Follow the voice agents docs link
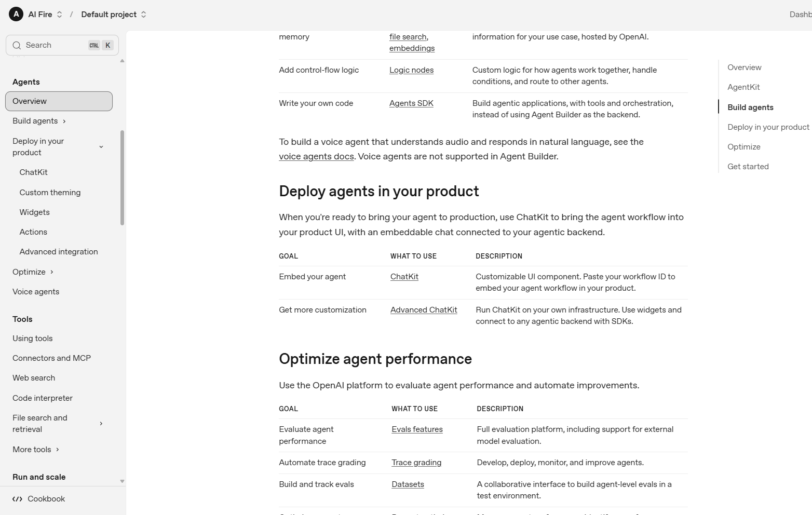 coord(316,156)
